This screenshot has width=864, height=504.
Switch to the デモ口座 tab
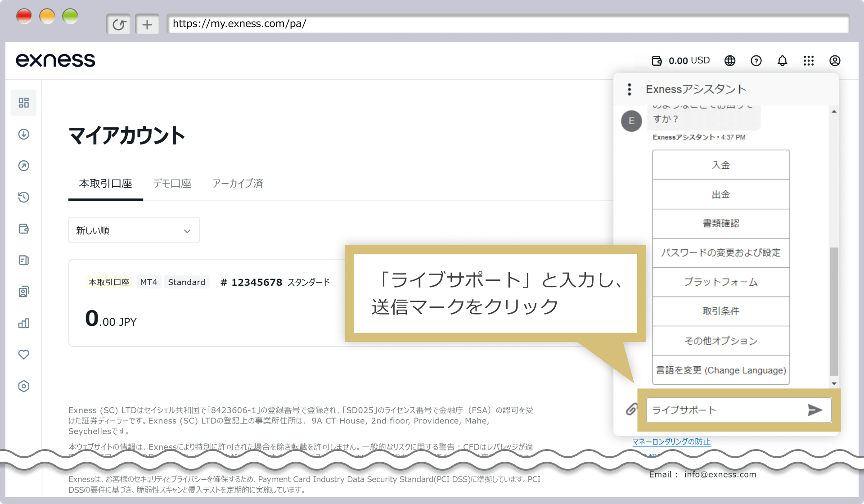[x=172, y=184]
